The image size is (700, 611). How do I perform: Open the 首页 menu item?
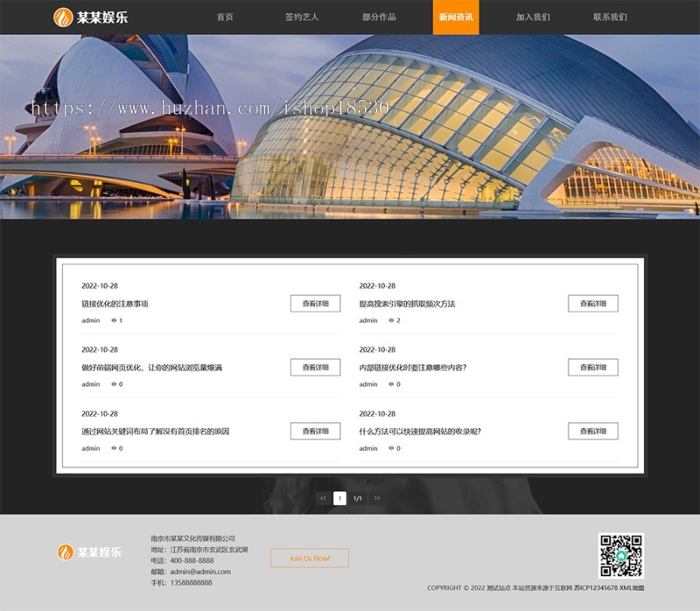[x=225, y=17]
